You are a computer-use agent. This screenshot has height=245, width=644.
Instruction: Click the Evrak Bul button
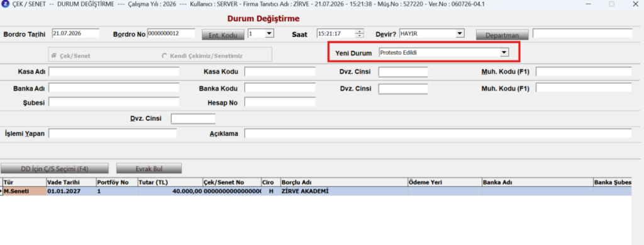click(148, 168)
